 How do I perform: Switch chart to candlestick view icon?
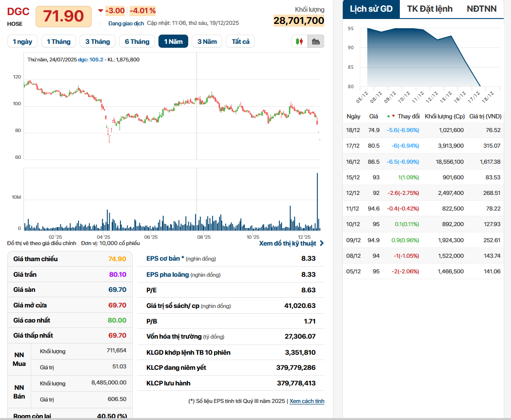(299, 41)
